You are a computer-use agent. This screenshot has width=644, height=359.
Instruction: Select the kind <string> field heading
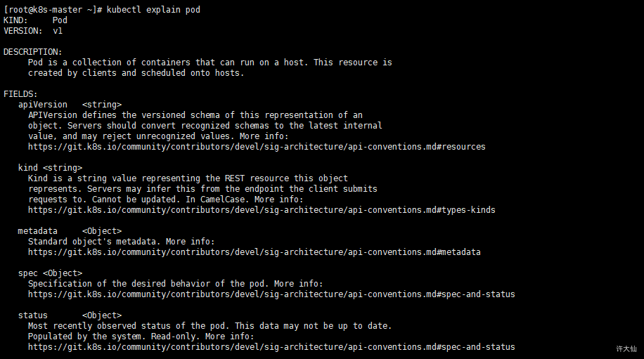pos(50,168)
